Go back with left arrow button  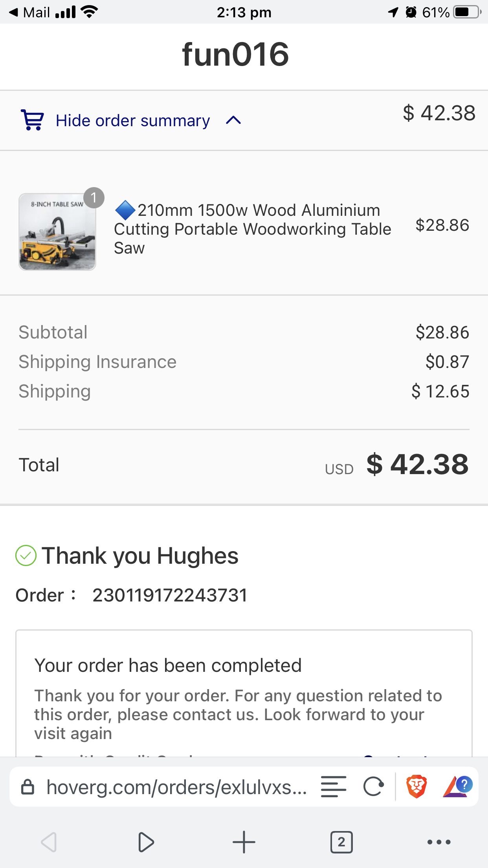(49, 842)
